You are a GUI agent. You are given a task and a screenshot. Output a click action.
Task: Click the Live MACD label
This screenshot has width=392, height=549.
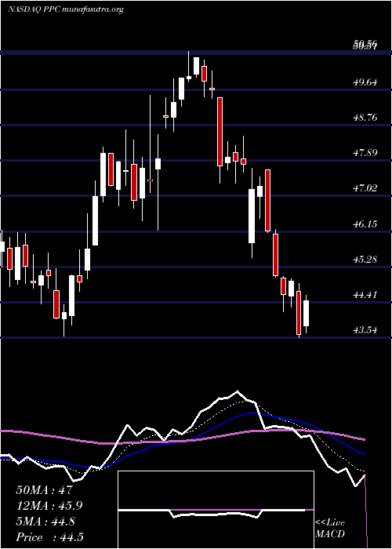330,529
